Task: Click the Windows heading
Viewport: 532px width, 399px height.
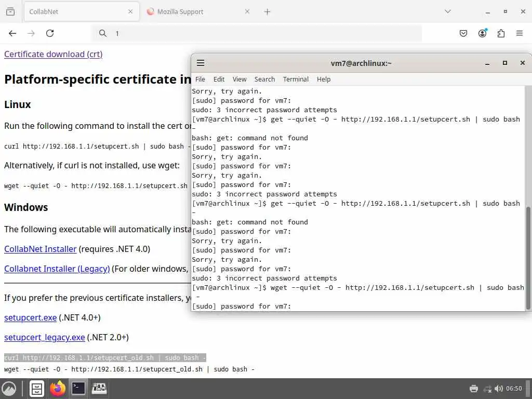Action: [x=26, y=207]
